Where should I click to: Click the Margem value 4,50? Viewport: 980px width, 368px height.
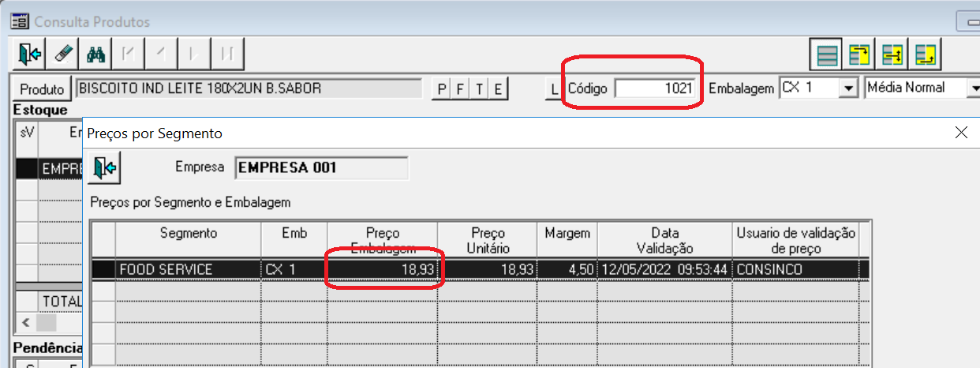pos(568,269)
